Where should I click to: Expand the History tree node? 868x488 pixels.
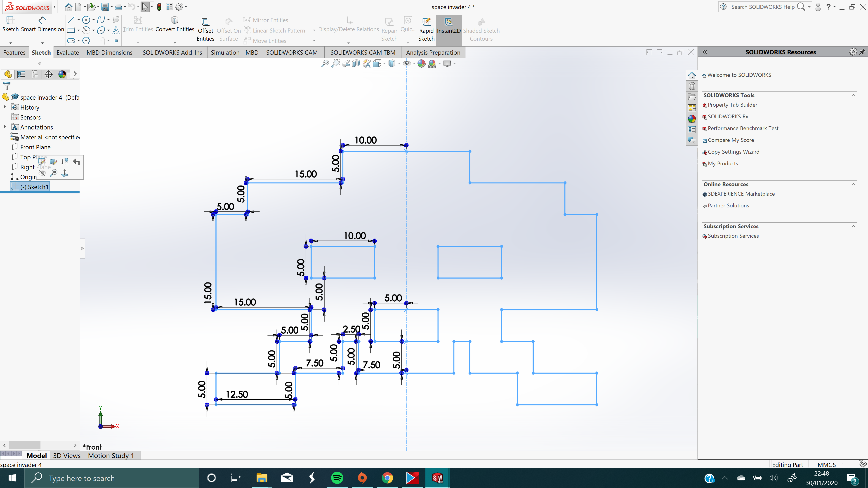click(x=5, y=107)
